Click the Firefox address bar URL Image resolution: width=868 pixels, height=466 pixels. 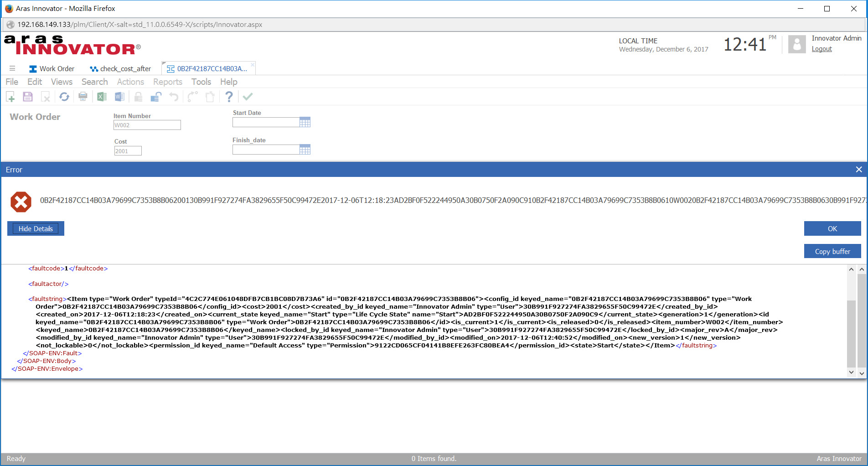tap(139, 25)
